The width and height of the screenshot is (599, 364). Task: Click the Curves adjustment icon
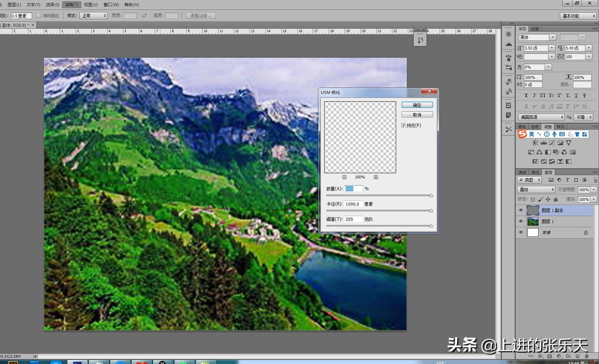tap(552, 143)
